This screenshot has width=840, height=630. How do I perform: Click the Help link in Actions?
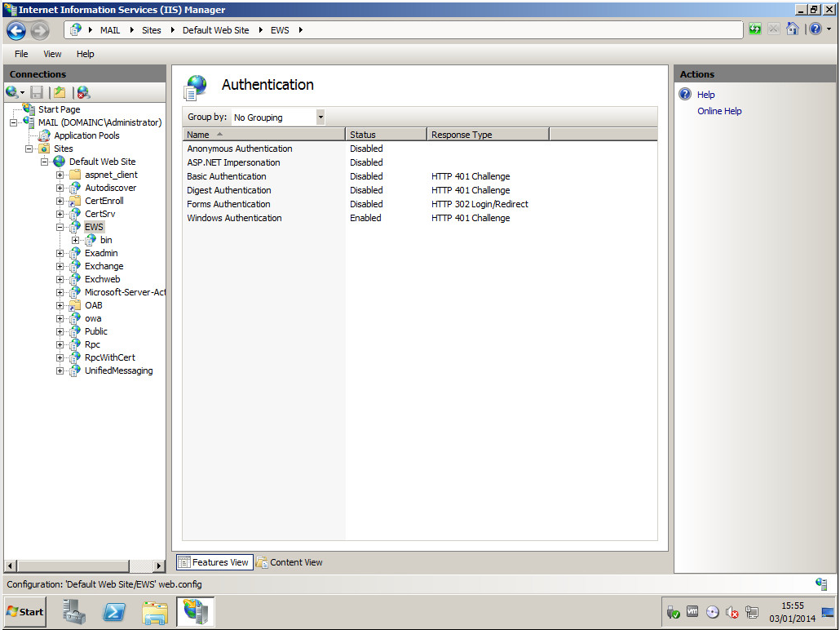pyautogui.click(x=705, y=95)
